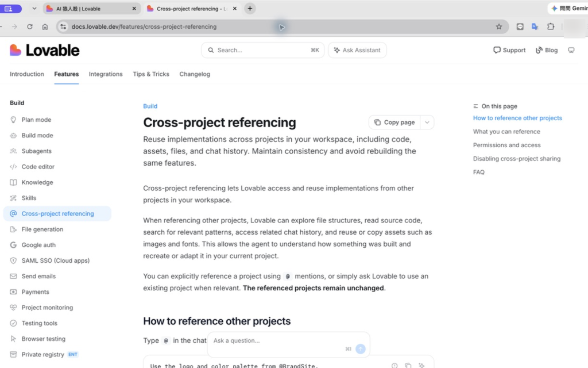Go to Subagents in sidebar
This screenshot has width=588, height=368.
(36, 151)
